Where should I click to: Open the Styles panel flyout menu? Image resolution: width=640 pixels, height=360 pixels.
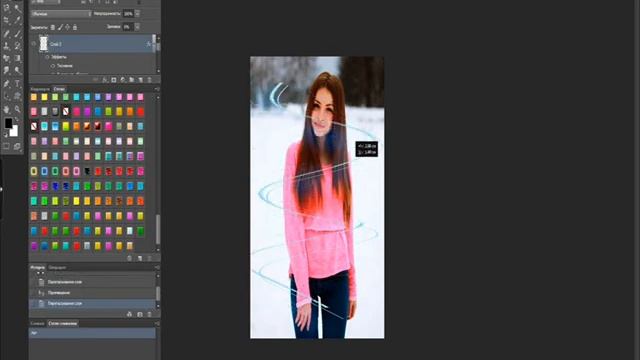(157, 89)
